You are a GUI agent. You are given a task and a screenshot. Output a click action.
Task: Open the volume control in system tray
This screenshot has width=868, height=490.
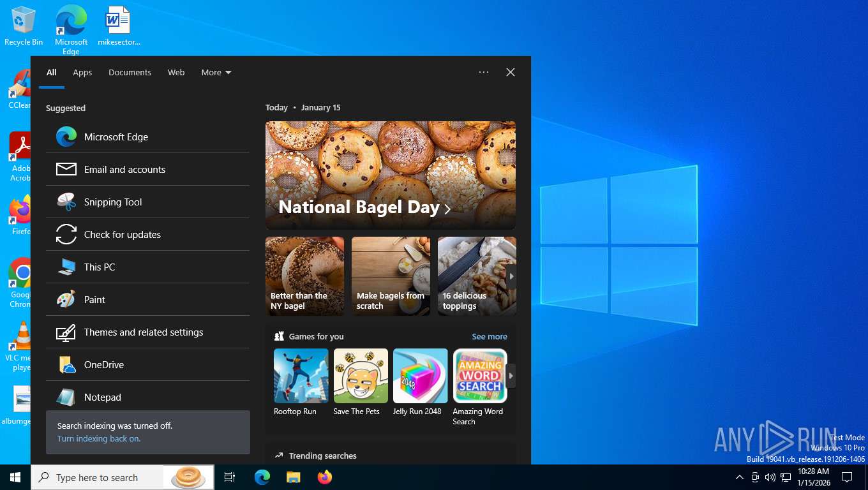(770, 477)
